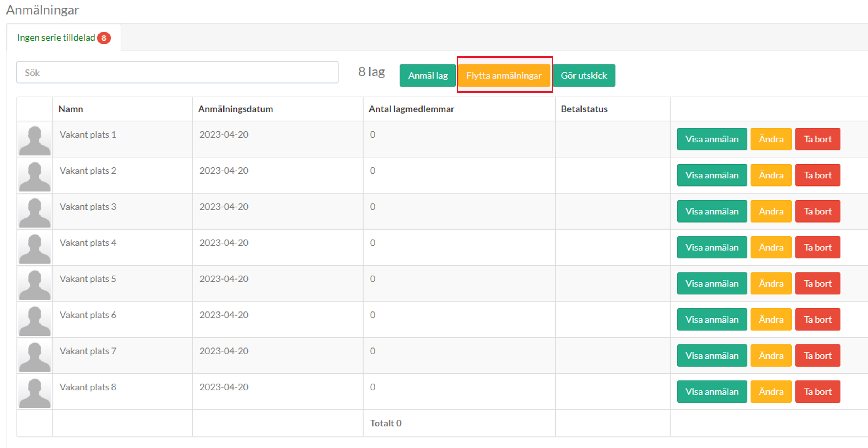This screenshot has height=448, width=868.
Task: Click the Namn column header
Action: [x=71, y=109]
